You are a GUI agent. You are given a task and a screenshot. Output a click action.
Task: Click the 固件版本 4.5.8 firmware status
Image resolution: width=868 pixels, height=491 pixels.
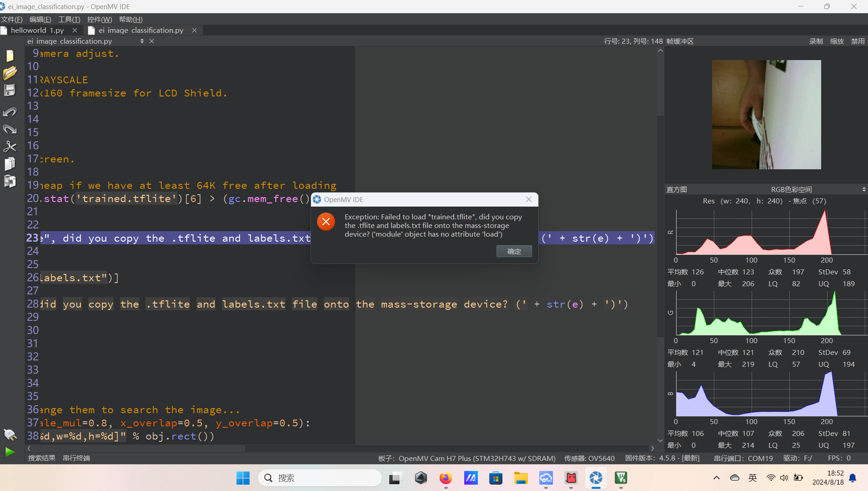click(662, 458)
